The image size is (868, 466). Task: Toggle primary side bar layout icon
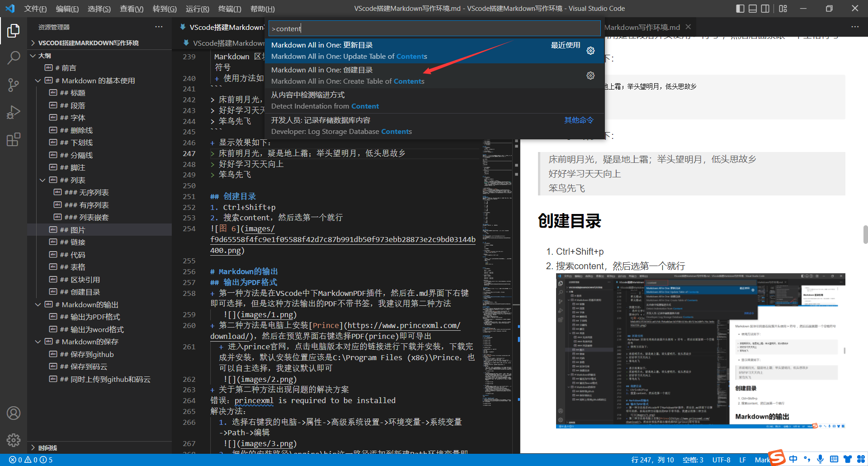740,9
